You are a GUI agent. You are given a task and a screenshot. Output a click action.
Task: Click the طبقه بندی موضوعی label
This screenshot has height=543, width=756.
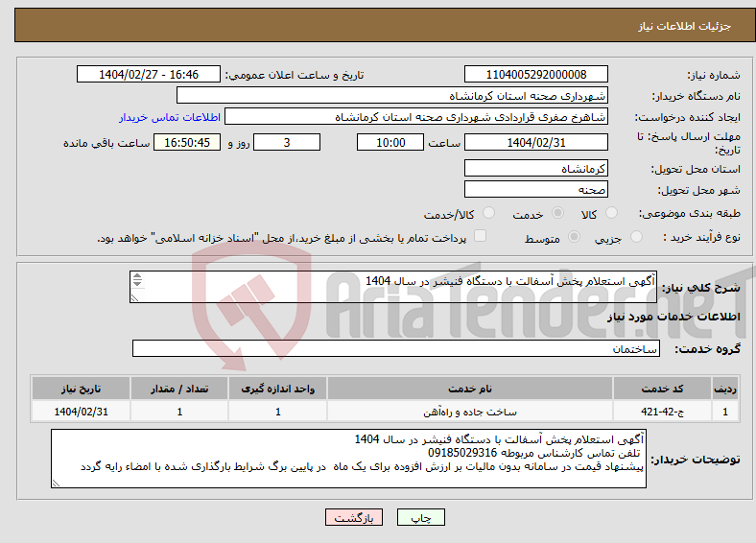pyautogui.click(x=690, y=213)
